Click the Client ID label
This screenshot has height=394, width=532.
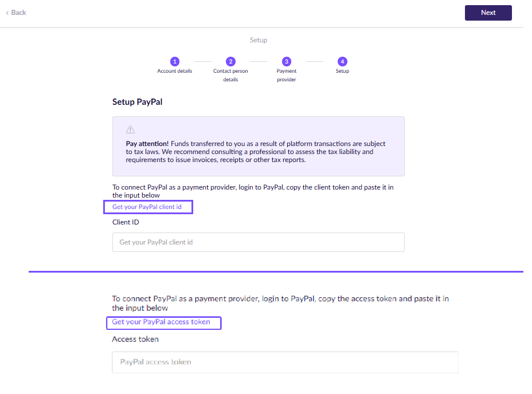pyautogui.click(x=126, y=222)
